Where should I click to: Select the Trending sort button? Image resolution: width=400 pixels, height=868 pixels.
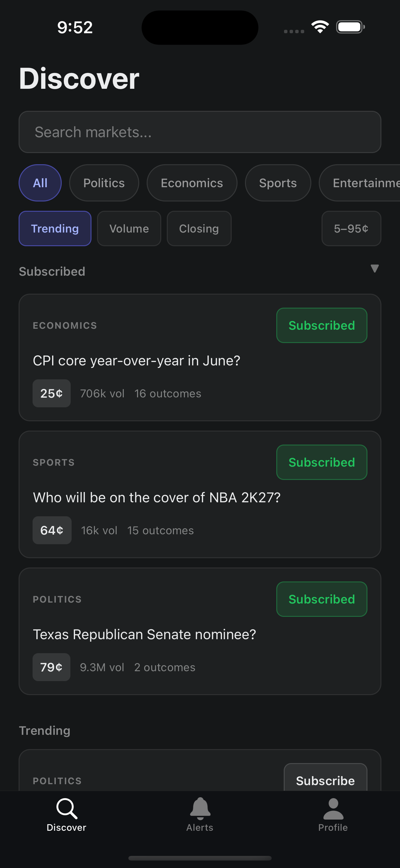click(55, 228)
